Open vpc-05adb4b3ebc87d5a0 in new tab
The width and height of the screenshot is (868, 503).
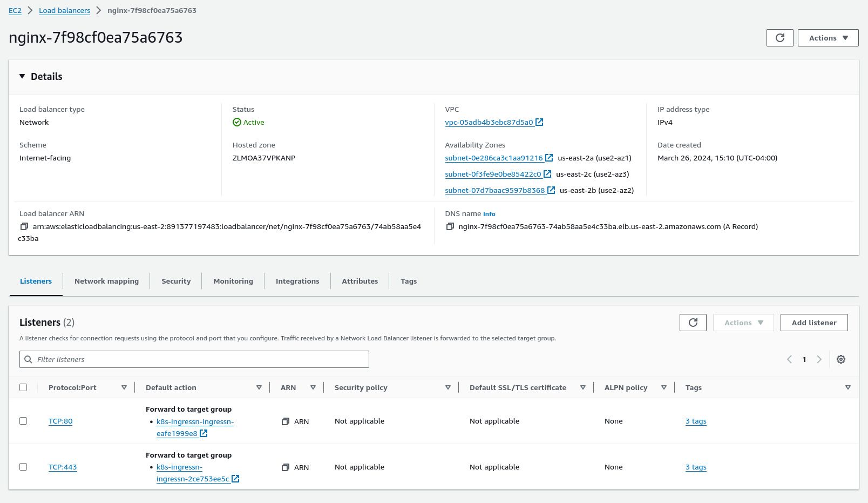539,122
